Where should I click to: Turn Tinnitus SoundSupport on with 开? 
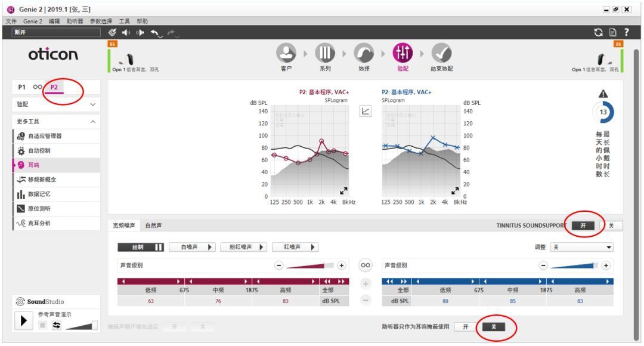pos(583,225)
